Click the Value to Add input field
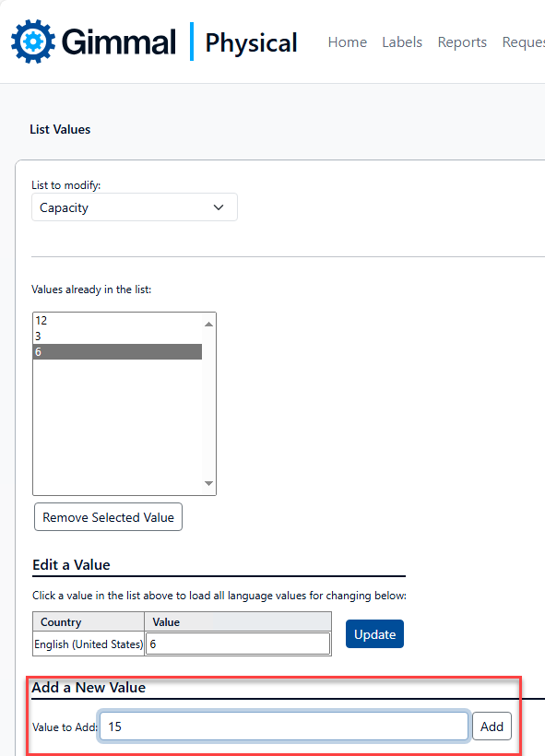545x756 pixels. pos(284,726)
